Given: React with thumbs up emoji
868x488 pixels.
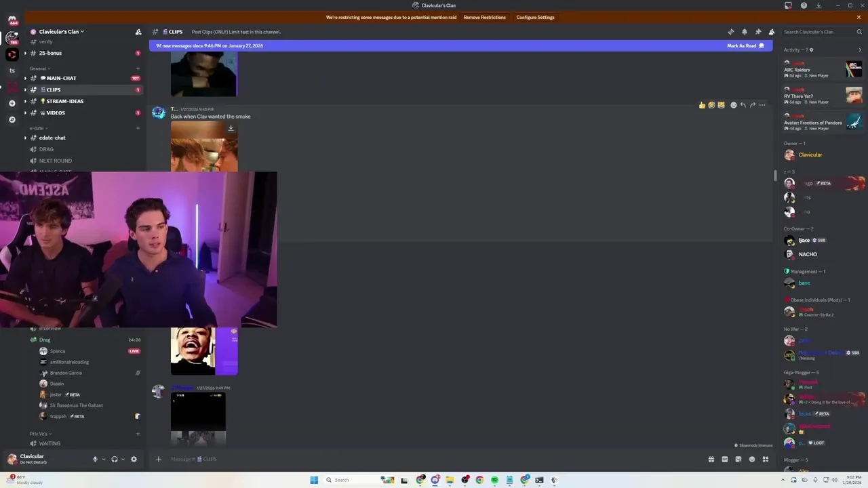Looking at the screenshot, I should [x=702, y=105].
